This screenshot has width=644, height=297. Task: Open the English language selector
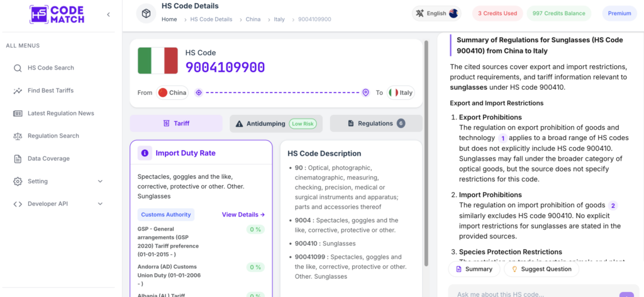[x=436, y=14]
